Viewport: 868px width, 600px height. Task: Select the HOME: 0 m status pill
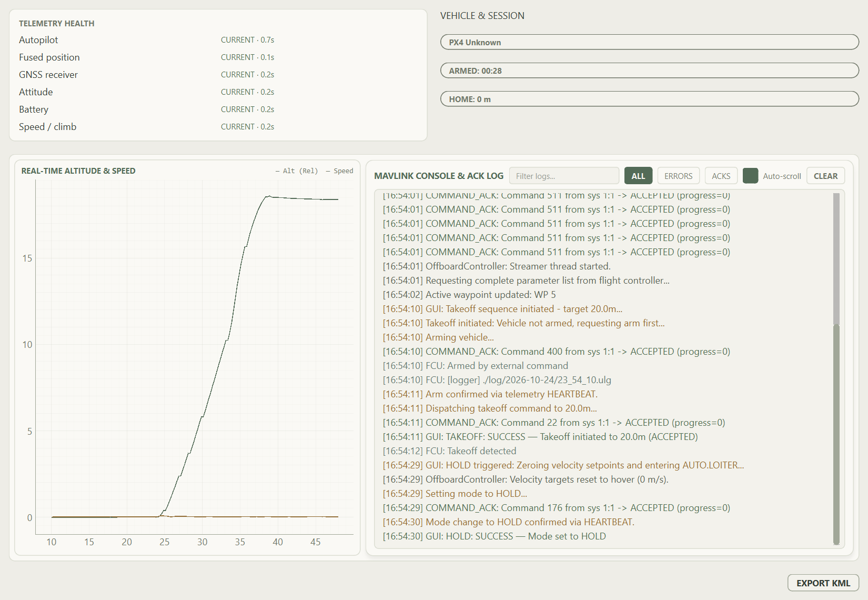tap(650, 99)
